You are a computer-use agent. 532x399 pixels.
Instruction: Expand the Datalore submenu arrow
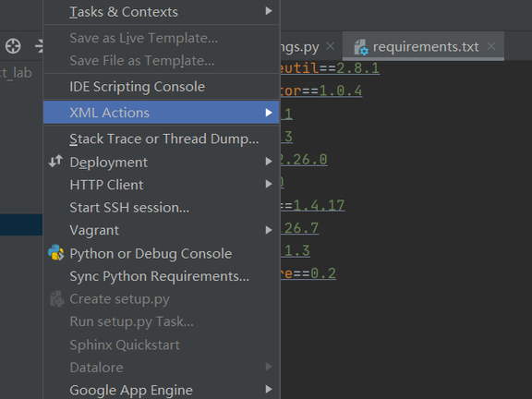(x=269, y=367)
